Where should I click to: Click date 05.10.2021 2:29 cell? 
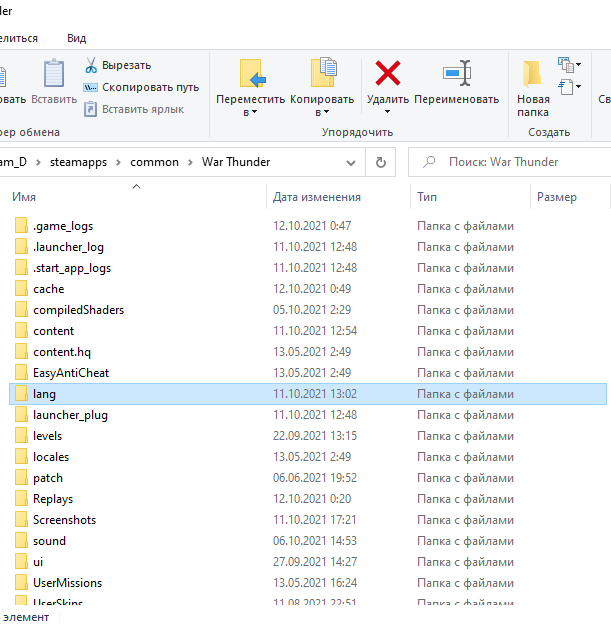click(312, 310)
